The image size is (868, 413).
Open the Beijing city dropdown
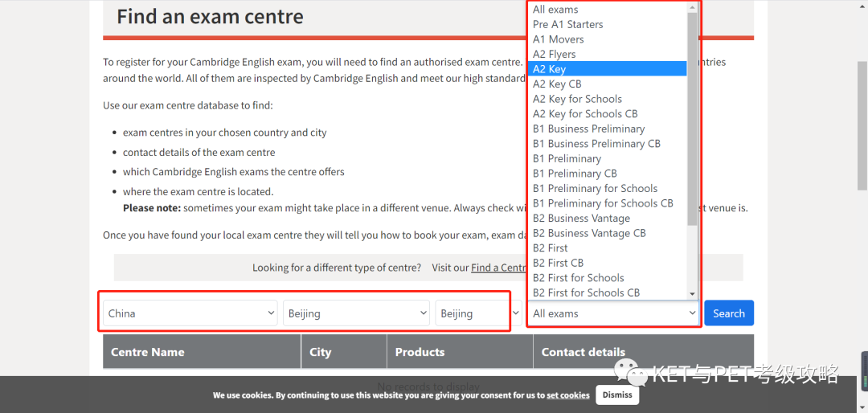coord(478,313)
